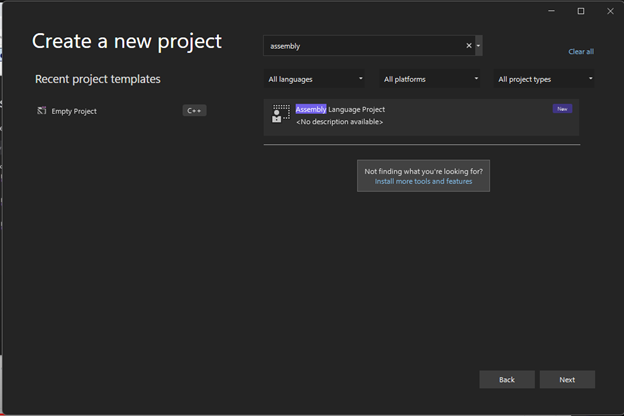Click the Assembly Language Project template icon
Image resolution: width=624 pixels, height=416 pixels.
pos(281,114)
